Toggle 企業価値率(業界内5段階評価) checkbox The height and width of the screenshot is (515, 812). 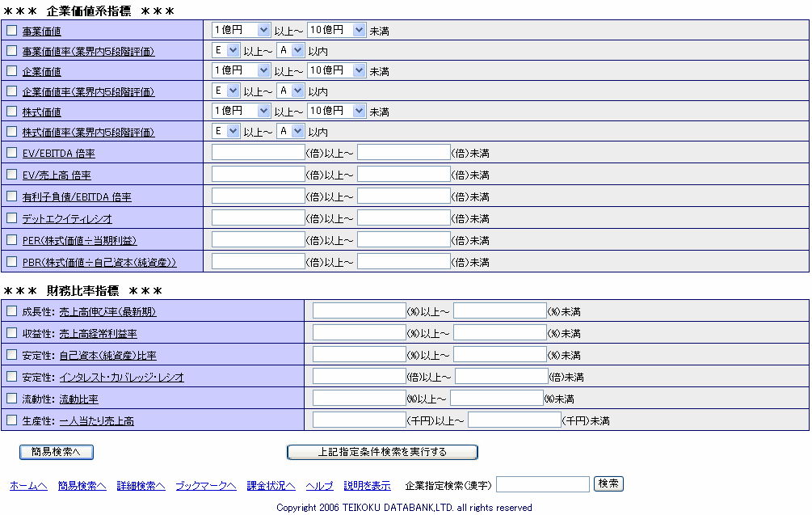[x=11, y=91]
